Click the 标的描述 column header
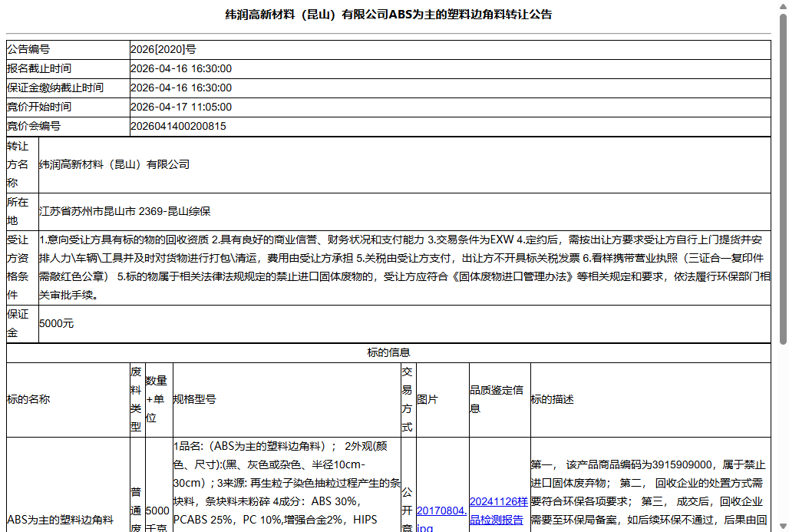Screen dimensions: 789x532 651,400
